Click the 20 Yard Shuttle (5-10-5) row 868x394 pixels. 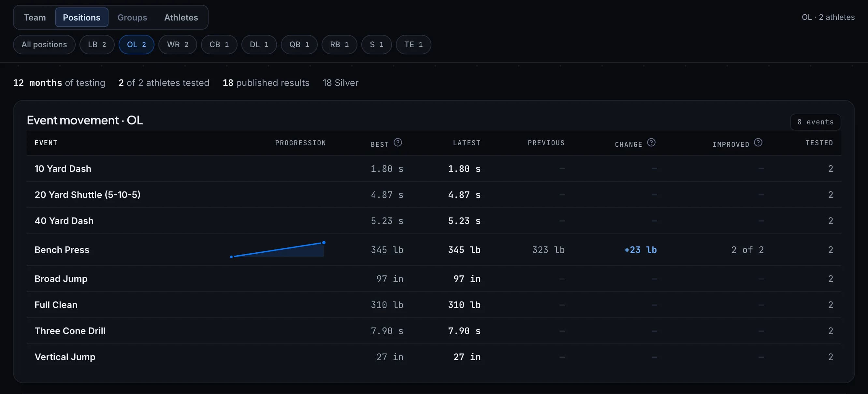tap(434, 195)
